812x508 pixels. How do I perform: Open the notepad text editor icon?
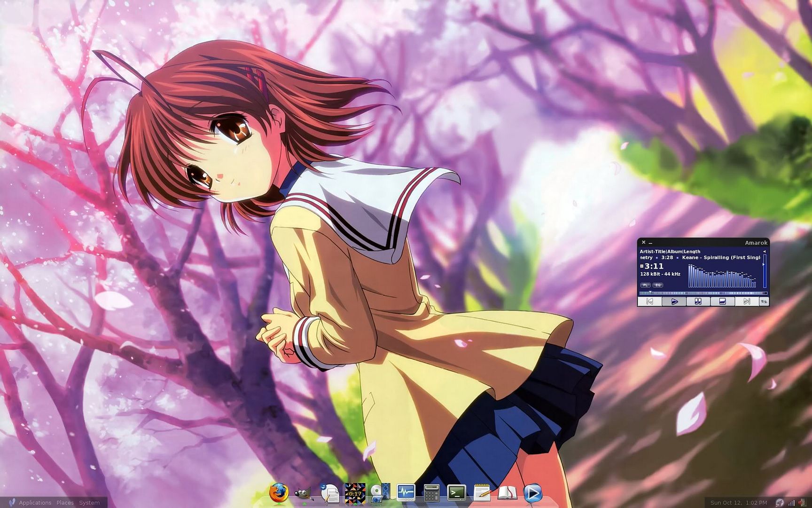(x=482, y=492)
